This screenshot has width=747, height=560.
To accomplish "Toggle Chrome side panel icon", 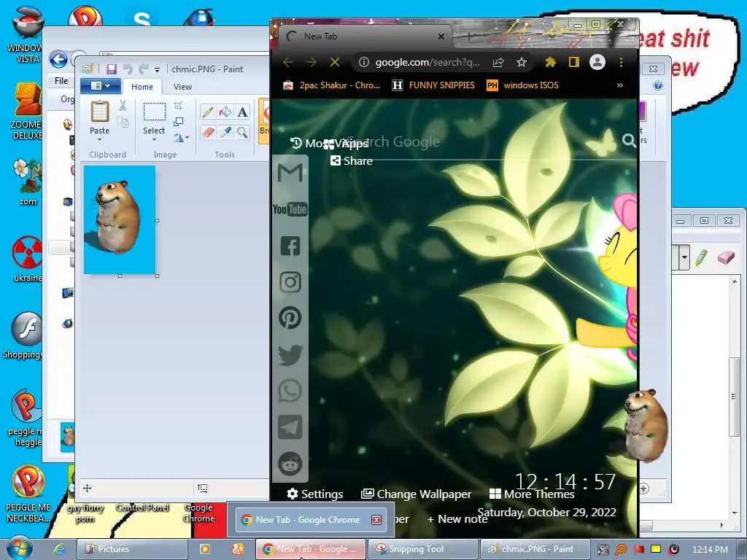I will (x=573, y=63).
